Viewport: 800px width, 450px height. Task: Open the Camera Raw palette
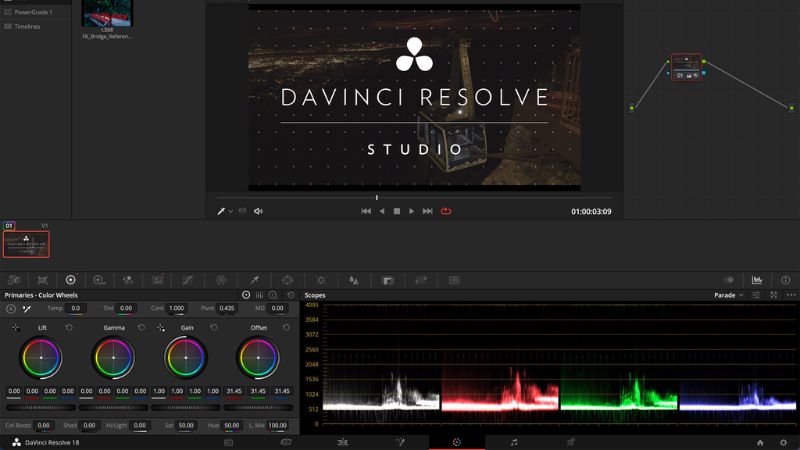pyautogui.click(x=14, y=280)
